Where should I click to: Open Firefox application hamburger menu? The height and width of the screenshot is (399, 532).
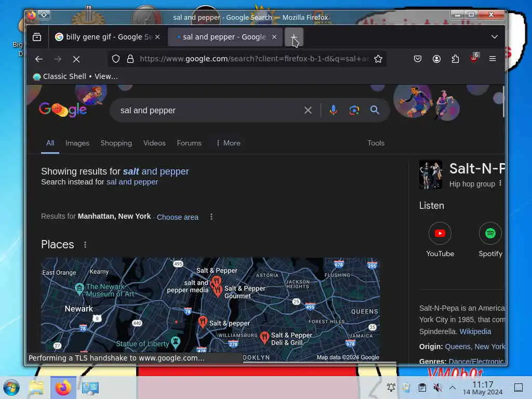[x=493, y=59]
